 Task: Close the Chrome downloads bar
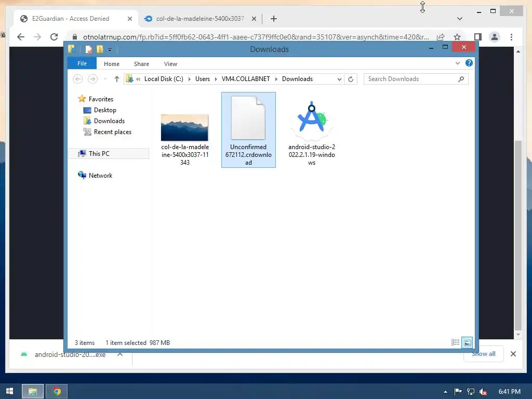click(x=513, y=354)
